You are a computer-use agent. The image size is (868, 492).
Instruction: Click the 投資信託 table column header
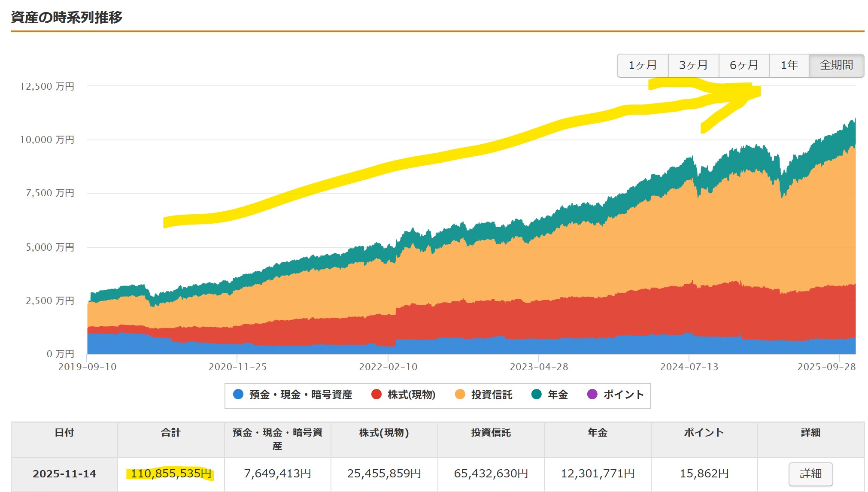tap(491, 433)
